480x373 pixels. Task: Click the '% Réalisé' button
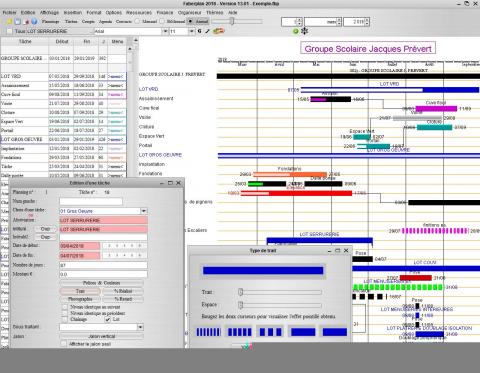(123, 291)
